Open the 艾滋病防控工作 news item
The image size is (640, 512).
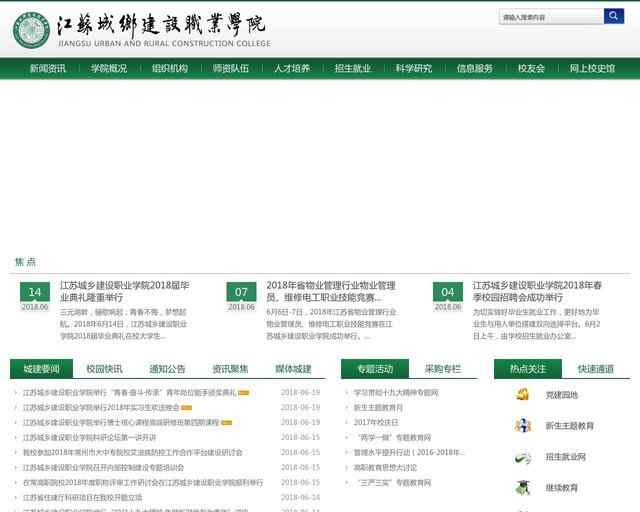[133, 452]
